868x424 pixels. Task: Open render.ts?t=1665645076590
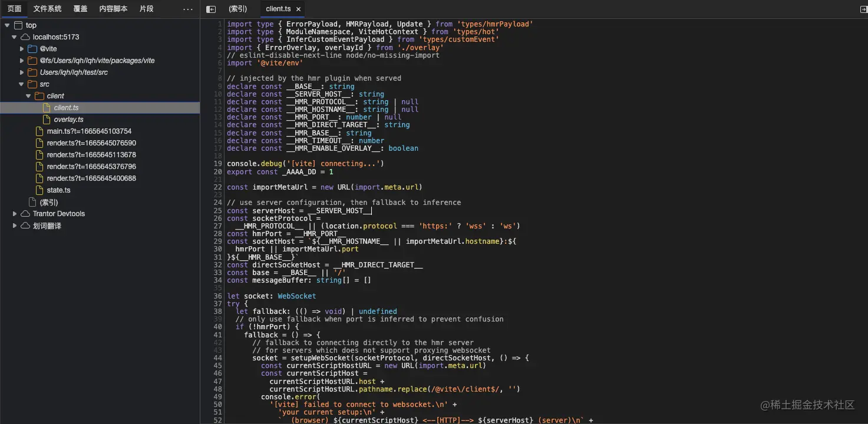(x=91, y=143)
